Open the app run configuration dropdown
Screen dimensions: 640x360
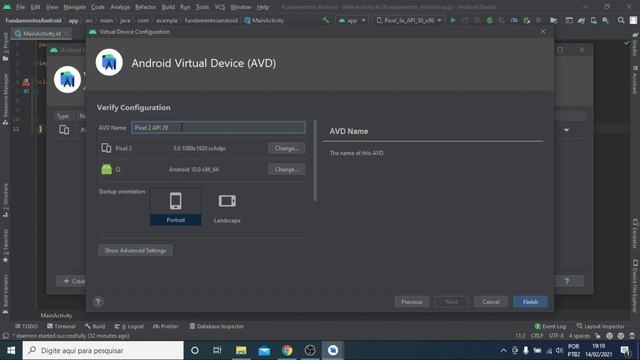pyautogui.click(x=352, y=20)
